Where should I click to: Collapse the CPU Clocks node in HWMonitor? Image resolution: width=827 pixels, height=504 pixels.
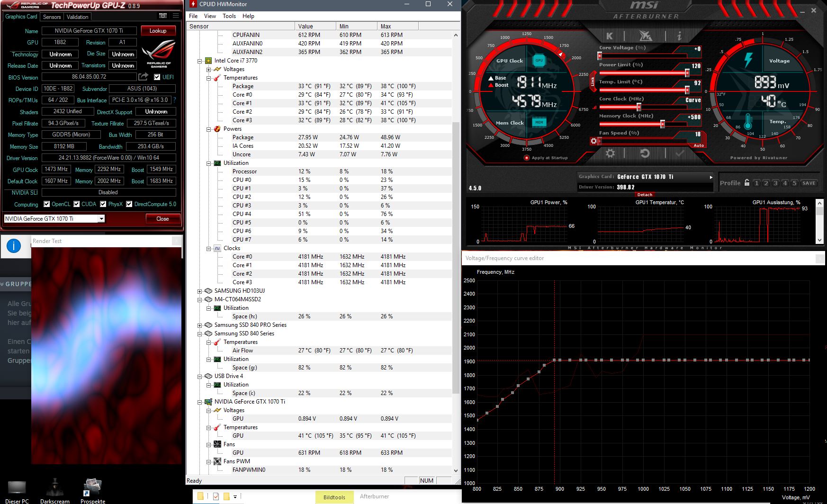point(208,248)
